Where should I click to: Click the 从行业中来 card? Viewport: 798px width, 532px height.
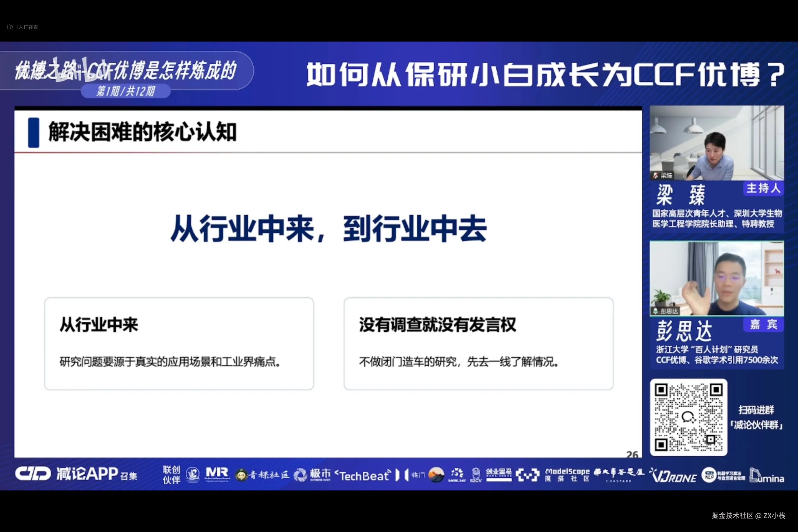click(179, 343)
